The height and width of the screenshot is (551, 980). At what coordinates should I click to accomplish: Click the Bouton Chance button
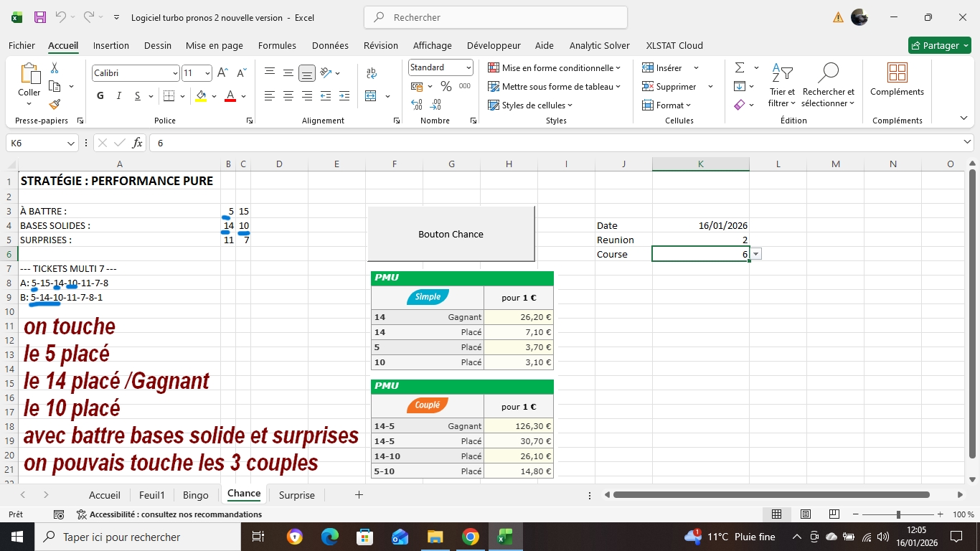pyautogui.click(x=451, y=234)
